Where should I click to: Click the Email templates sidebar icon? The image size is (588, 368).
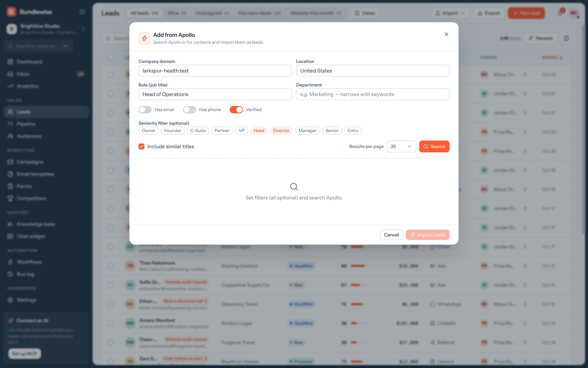10,174
